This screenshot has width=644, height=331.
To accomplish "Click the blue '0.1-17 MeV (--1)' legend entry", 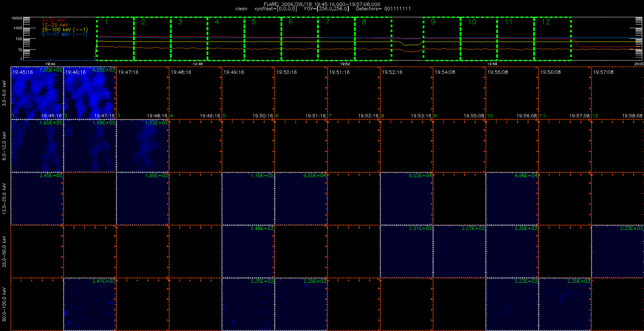I will coord(64,34).
